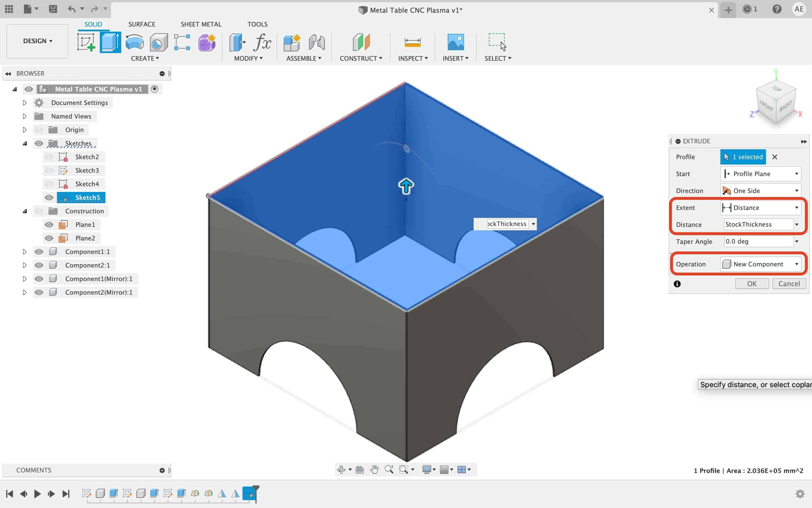This screenshot has height=508, width=812.
Task: Choose the Joint tool icon
Action: pos(316,42)
